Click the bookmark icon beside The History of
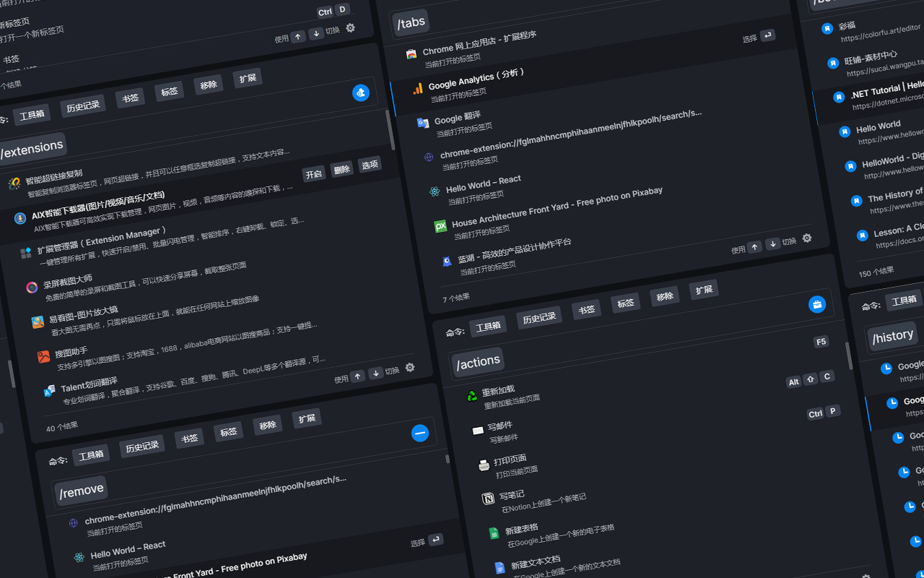This screenshot has width=924, height=578. coord(856,200)
